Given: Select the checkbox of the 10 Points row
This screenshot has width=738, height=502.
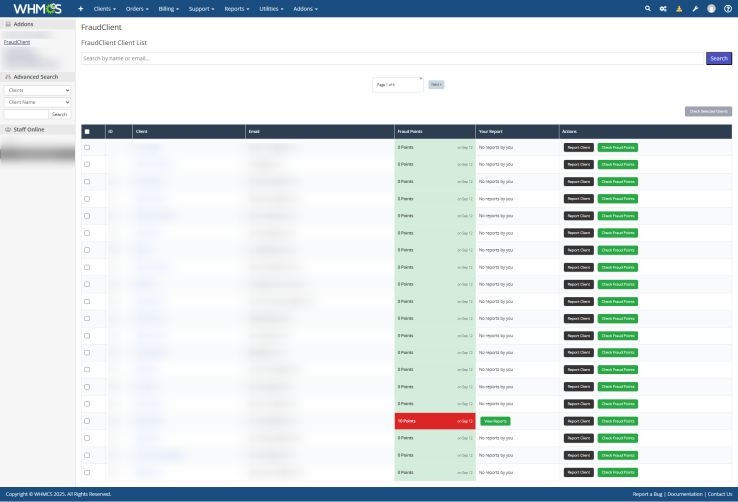Looking at the screenshot, I should click(87, 421).
